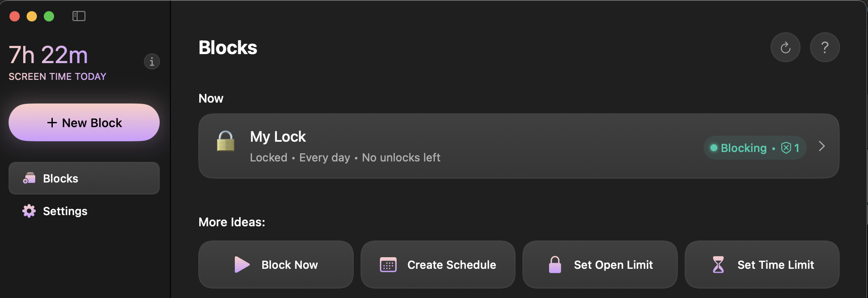Image resolution: width=868 pixels, height=298 pixels.
Task: Click the lock icon on Set Open Limit
Action: 555,265
